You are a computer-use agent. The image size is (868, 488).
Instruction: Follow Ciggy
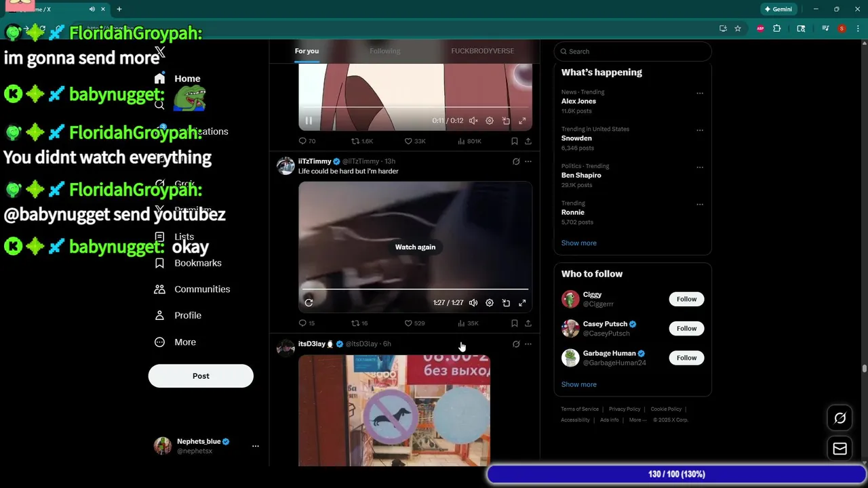pyautogui.click(x=686, y=299)
